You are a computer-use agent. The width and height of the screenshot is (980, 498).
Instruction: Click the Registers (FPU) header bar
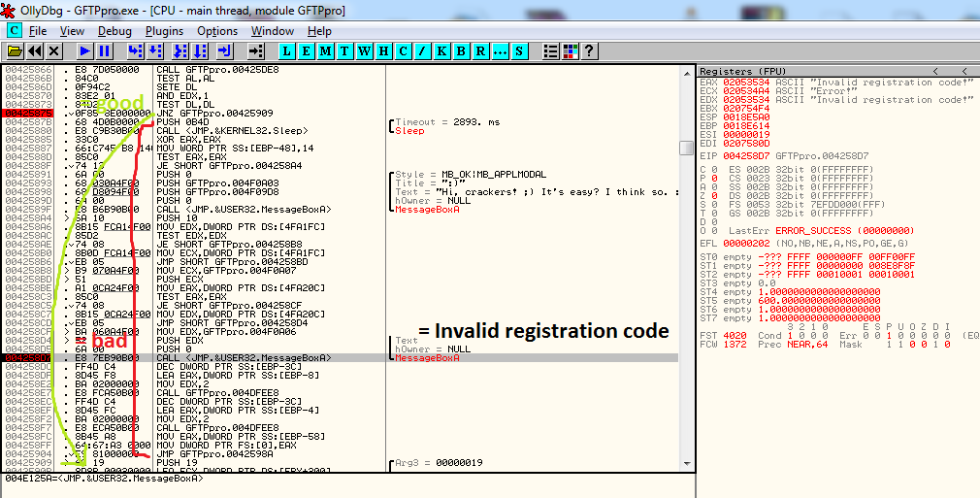pyautogui.click(x=838, y=71)
